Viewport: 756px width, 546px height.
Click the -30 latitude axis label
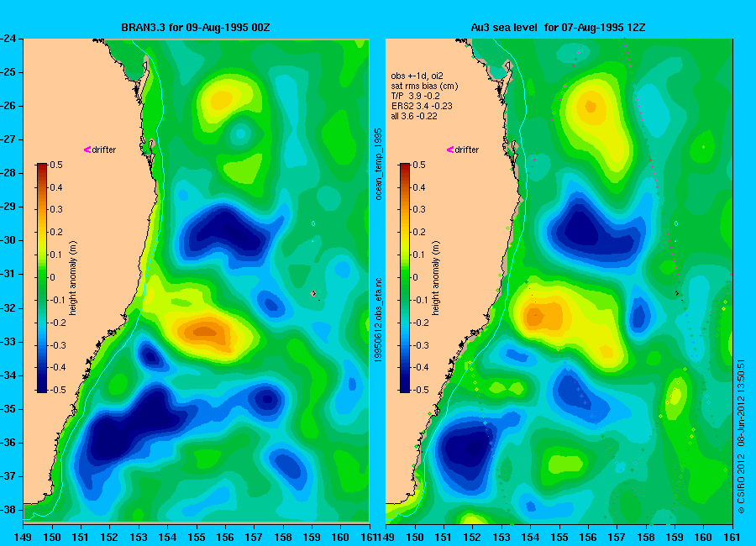(8, 240)
